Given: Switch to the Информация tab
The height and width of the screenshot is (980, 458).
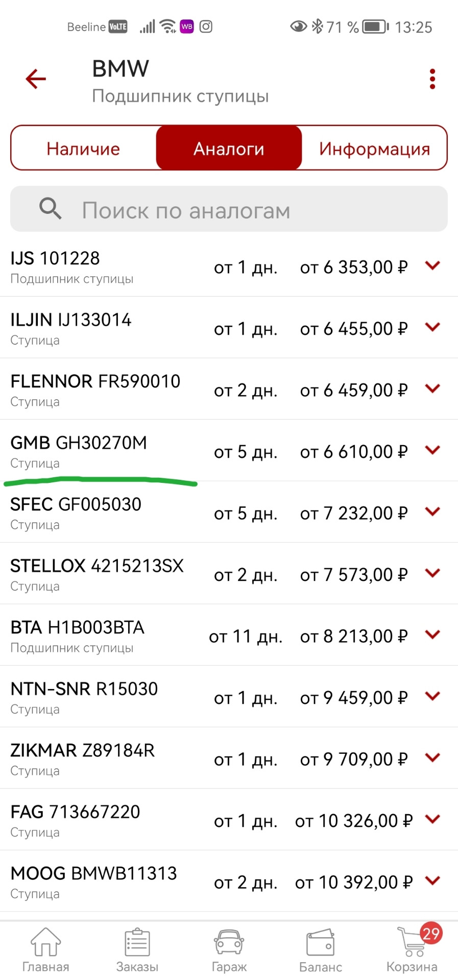Looking at the screenshot, I should point(374,149).
